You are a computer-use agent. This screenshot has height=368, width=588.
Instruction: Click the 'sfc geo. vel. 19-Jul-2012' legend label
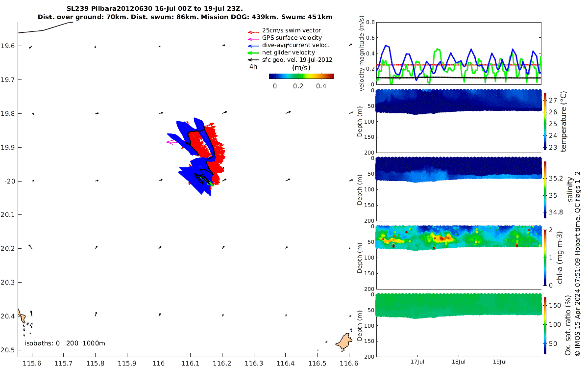coord(297,60)
